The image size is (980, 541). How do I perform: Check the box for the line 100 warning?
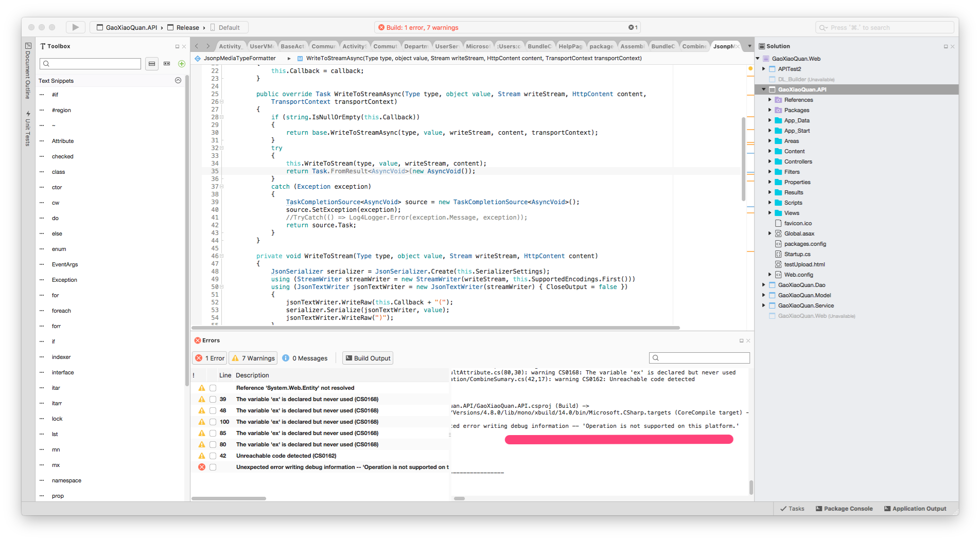coord(213,422)
